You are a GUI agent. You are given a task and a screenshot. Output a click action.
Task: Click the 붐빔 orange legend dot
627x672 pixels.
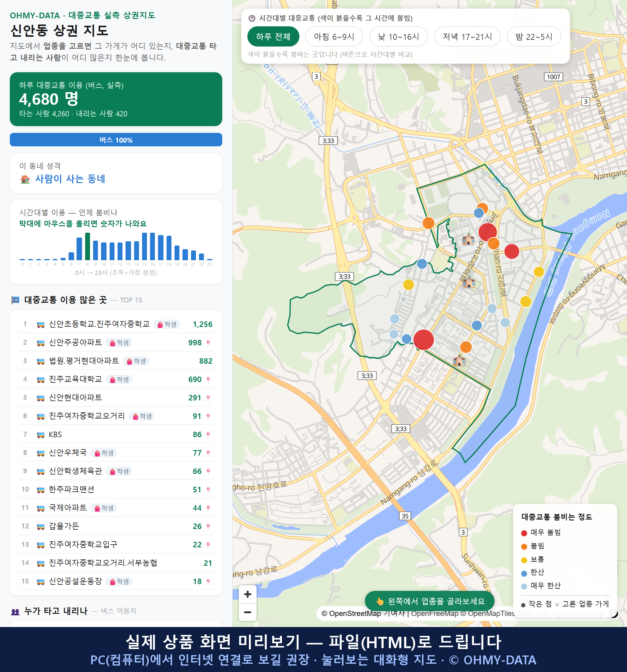(524, 546)
